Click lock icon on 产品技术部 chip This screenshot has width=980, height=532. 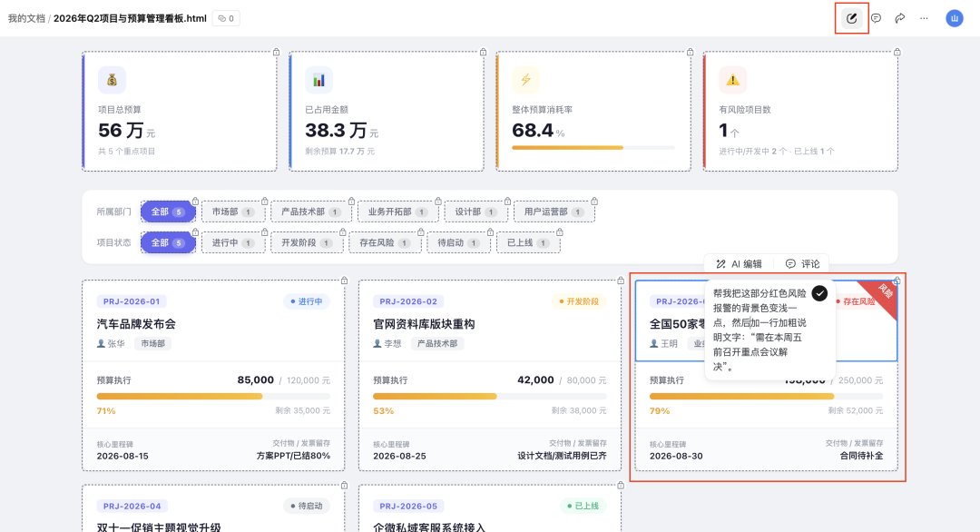click(x=351, y=202)
